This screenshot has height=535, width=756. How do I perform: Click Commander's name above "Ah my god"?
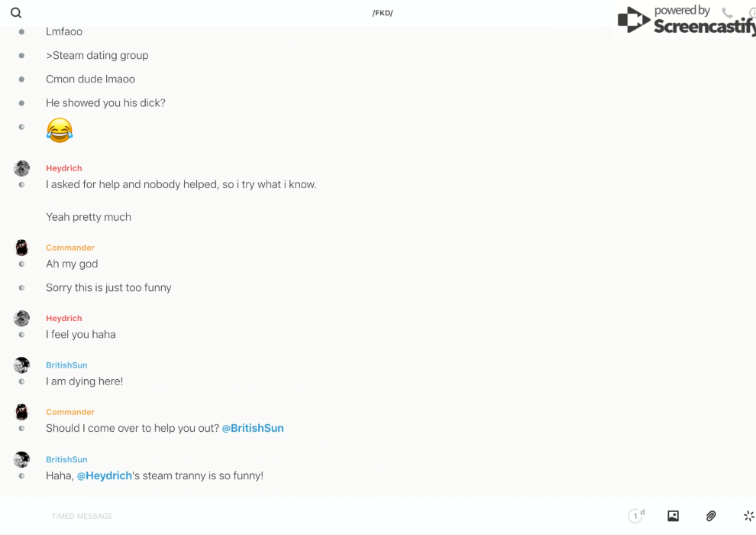(x=70, y=248)
